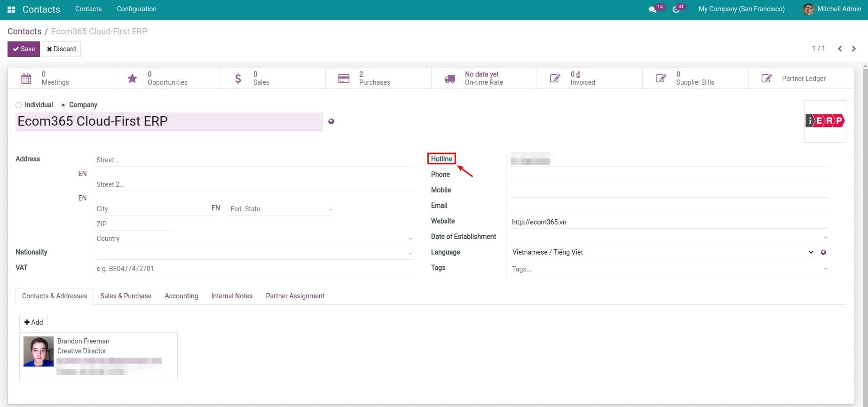Open the Configuration menu
868x407 pixels.
click(136, 9)
